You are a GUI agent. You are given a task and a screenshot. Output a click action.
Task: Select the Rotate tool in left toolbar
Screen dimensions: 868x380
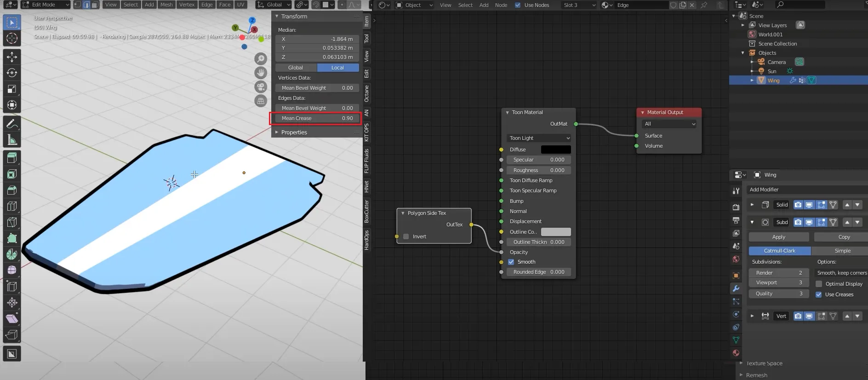[x=12, y=73]
